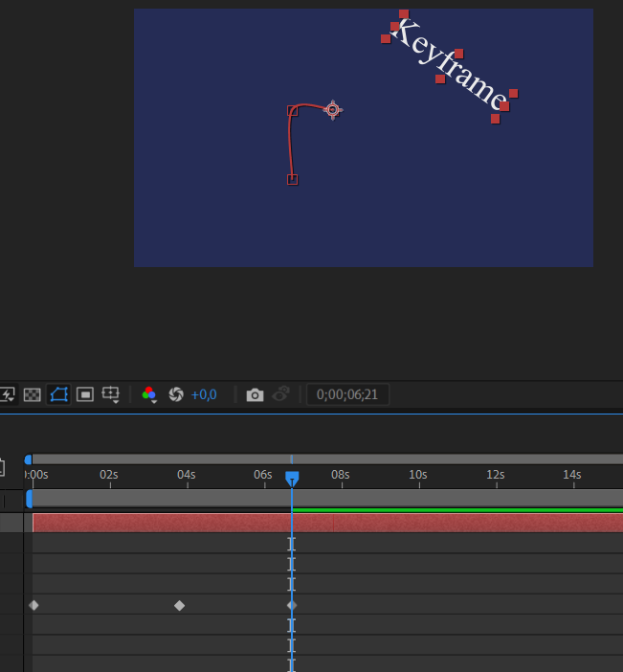Click the +0,0 exposure value
This screenshot has width=623, height=672.
204,394
